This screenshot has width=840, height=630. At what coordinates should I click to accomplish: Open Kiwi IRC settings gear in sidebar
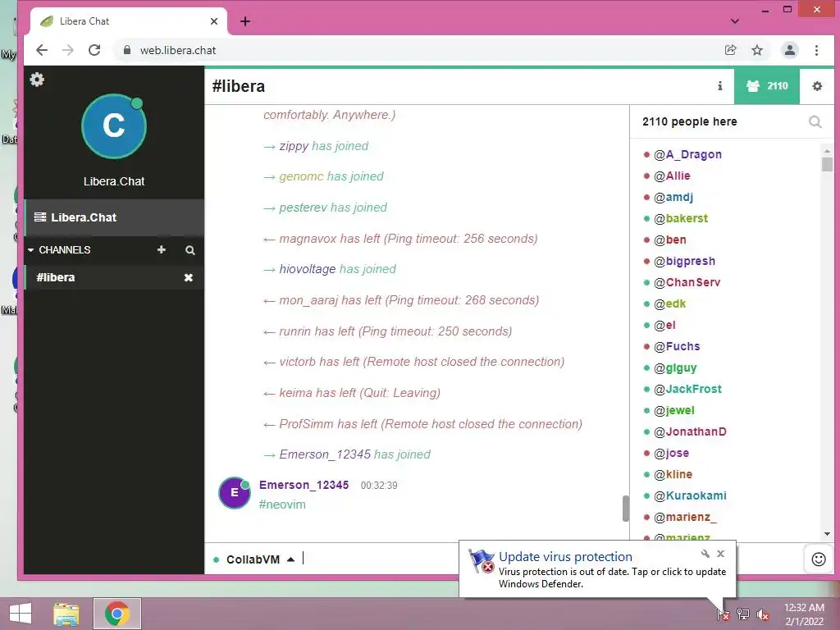coord(37,80)
